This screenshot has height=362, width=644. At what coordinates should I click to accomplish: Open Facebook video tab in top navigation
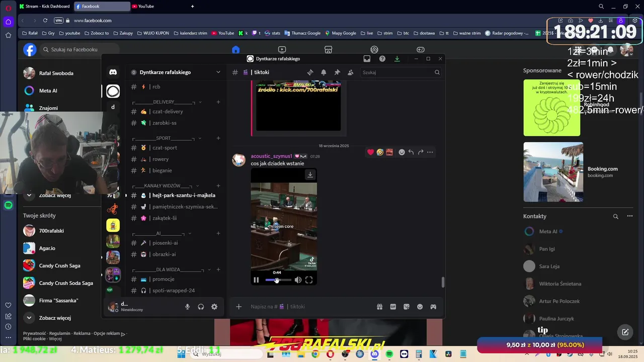click(282, 50)
